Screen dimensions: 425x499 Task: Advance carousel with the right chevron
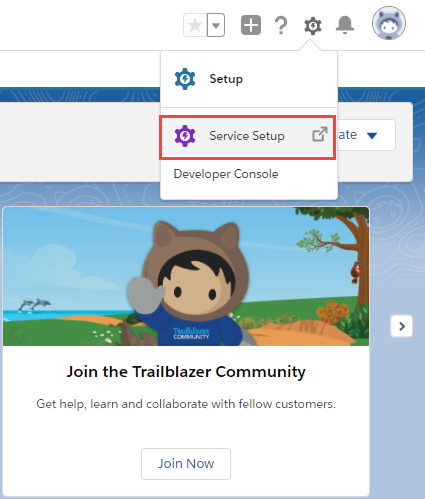click(402, 326)
